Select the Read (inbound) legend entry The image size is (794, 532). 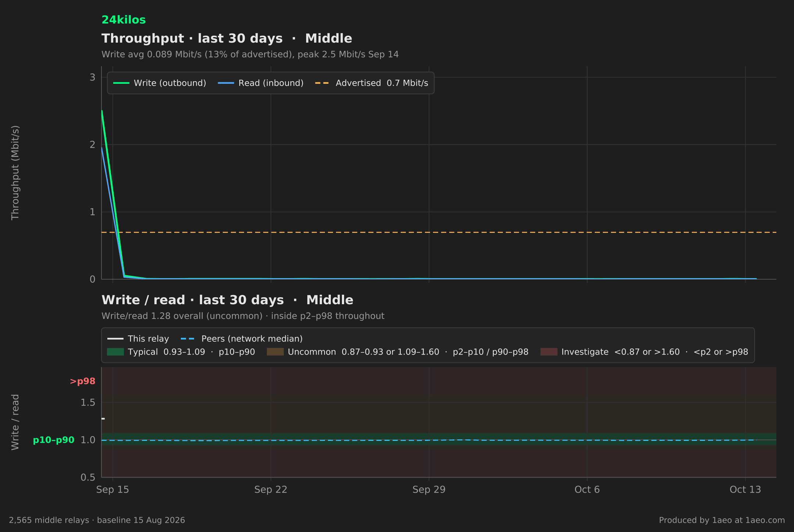(261, 83)
